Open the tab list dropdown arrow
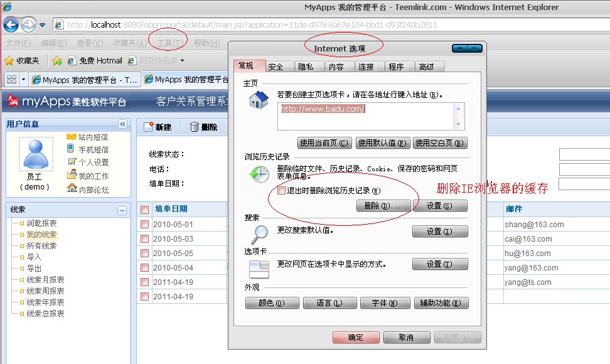This screenshot has height=364, width=610. tap(23, 79)
